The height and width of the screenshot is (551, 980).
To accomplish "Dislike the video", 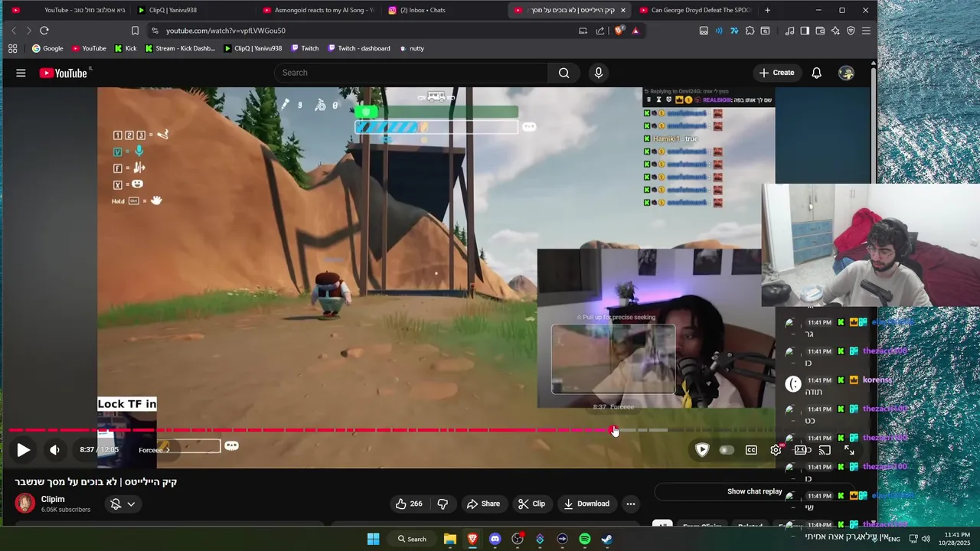I will pyautogui.click(x=443, y=504).
